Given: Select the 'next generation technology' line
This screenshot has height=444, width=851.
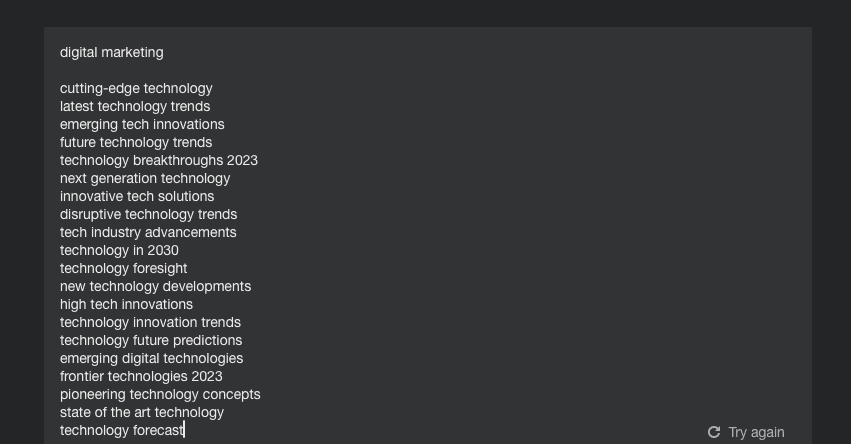Looking at the screenshot, I should coord(145,178).
